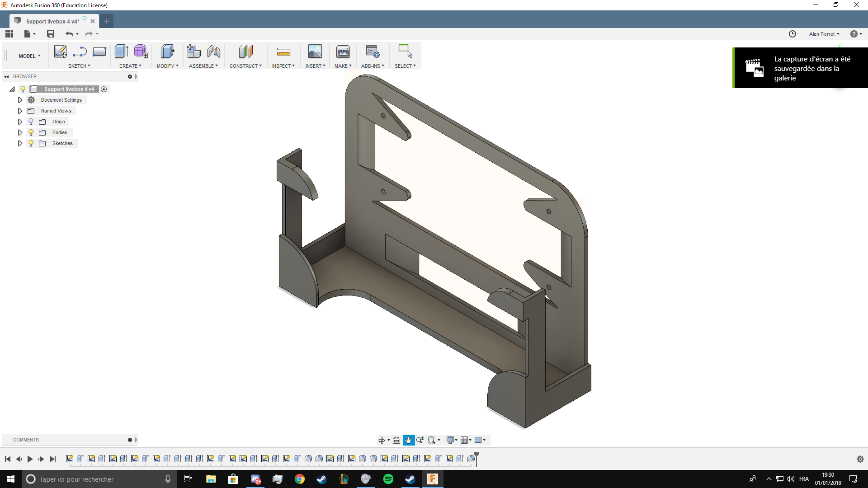868x488 pixels.
Task: Open the SKETCH menu
Action: click(79, 66)
